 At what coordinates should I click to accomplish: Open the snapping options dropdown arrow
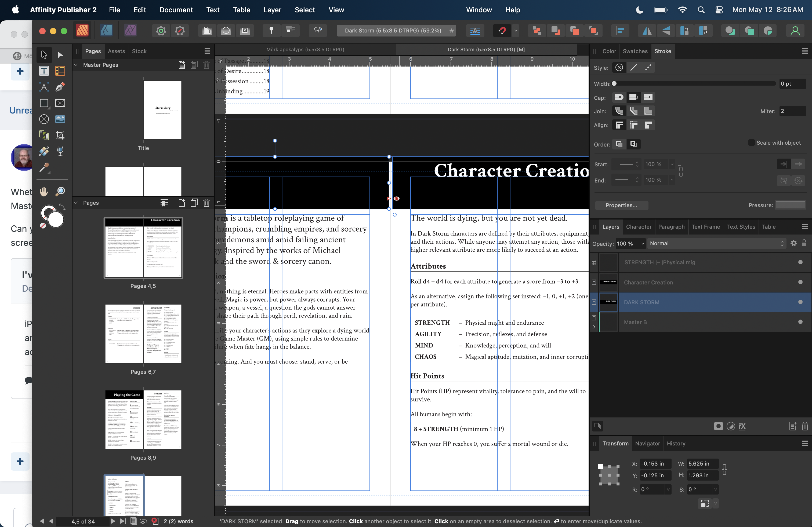tap(516, 31)
